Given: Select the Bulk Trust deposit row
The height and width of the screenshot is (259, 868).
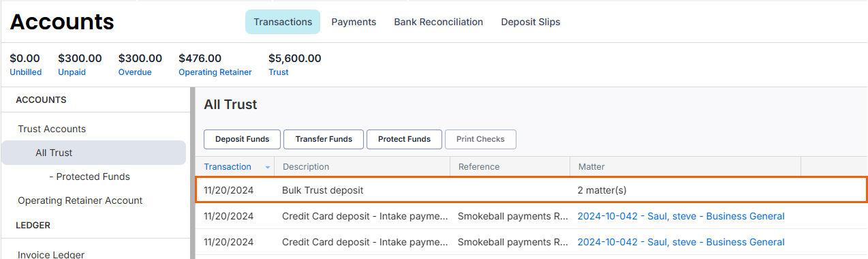Looking at the screenshot, I should (x=531, y=190).
